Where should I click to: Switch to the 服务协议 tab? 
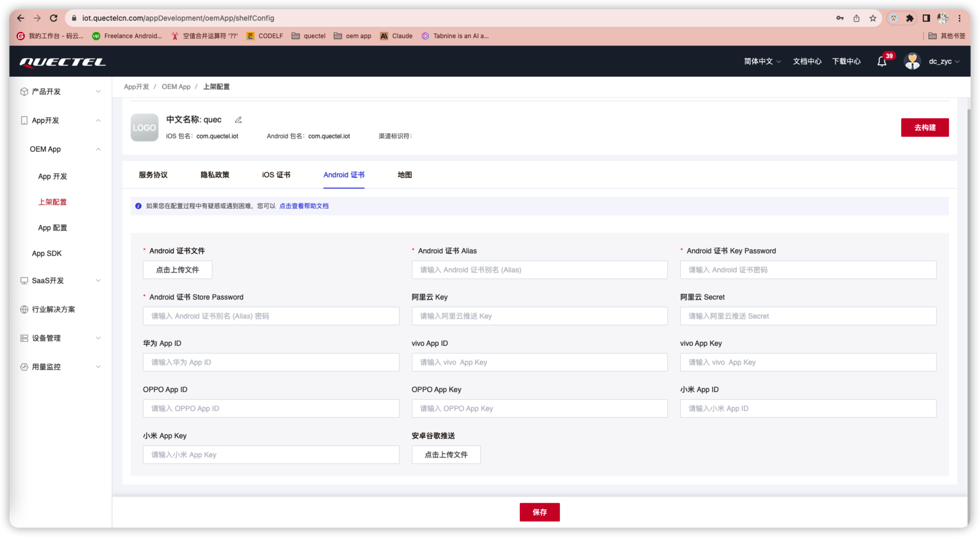(153, 175)
